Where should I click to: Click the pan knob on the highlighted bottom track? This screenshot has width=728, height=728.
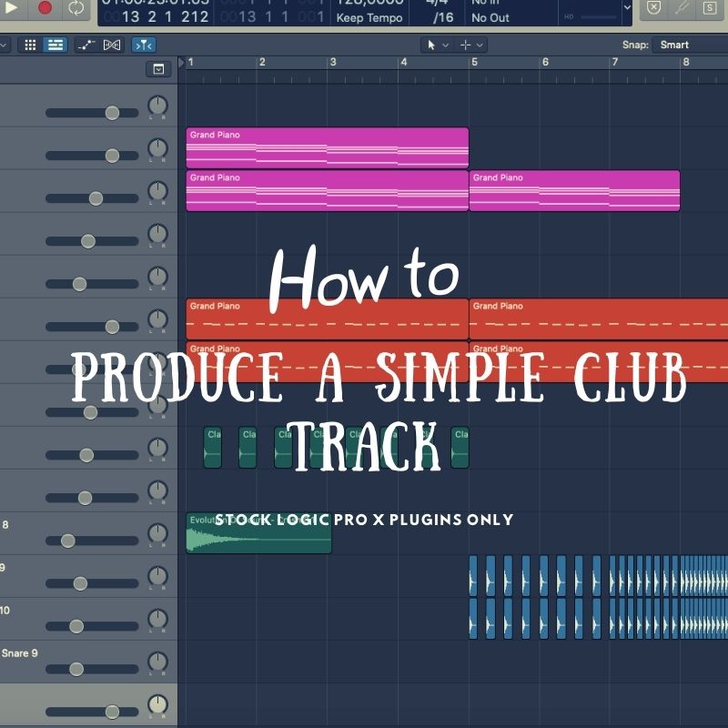tap(157, 704)
